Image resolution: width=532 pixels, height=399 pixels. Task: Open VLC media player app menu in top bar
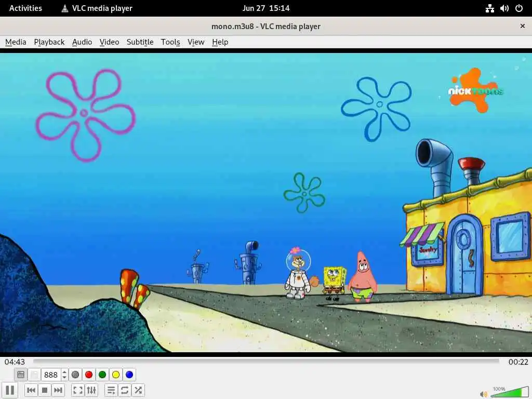97,8
